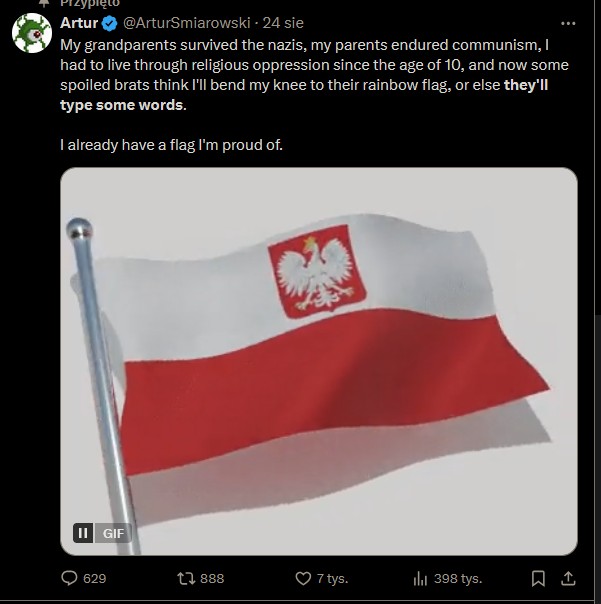Open Artur's profile avatar picture

point(32,33)
